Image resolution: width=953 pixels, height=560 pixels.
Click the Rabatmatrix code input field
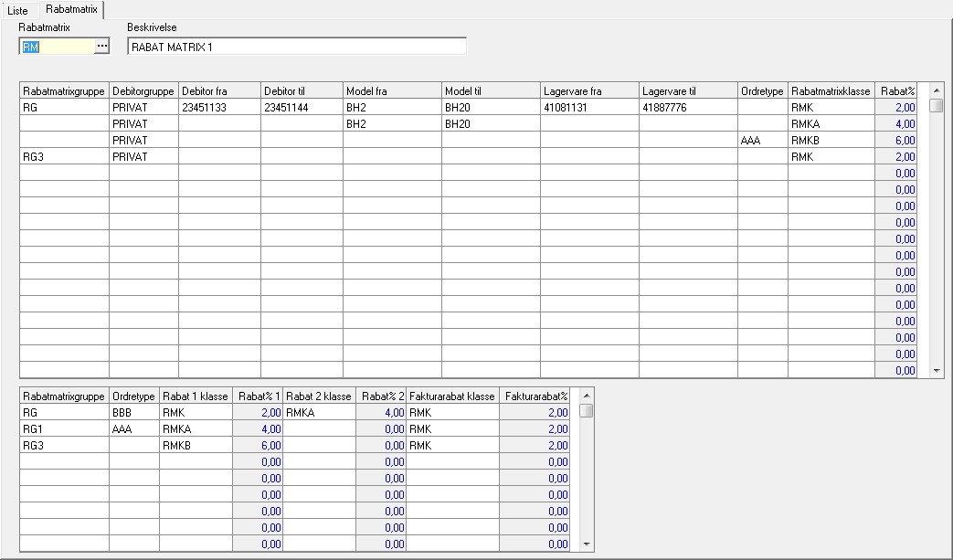point(56,46)
